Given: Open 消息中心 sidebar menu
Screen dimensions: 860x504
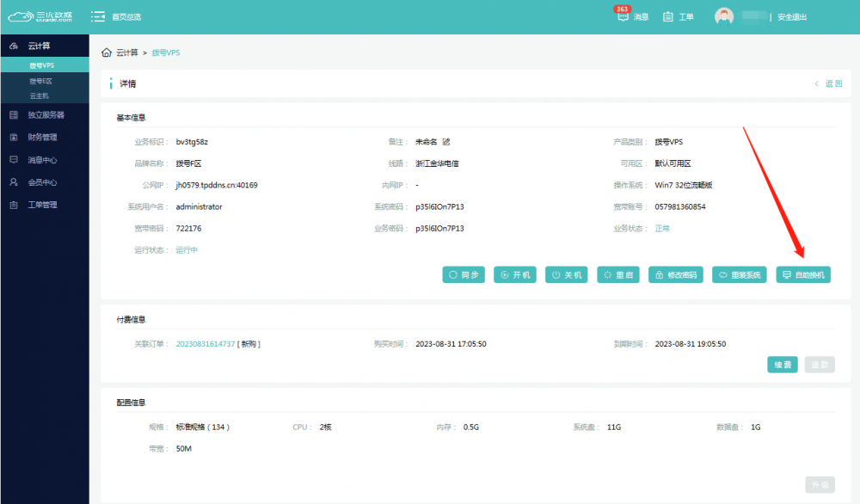Looking at the screenshot, I should point(45,160).
